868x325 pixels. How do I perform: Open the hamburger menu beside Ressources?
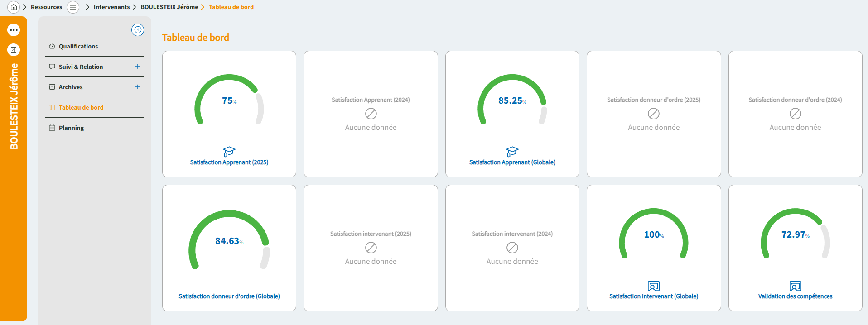[73, 7]
